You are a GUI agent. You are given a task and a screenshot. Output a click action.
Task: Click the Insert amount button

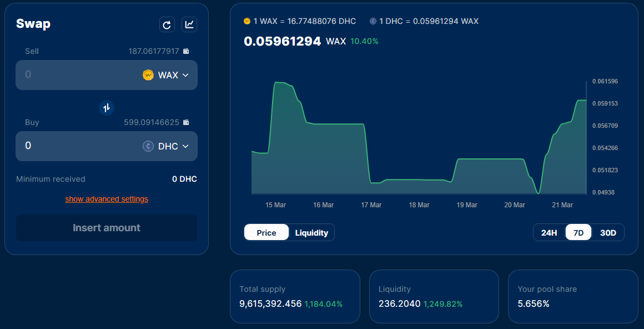click(x=107, y=228)
